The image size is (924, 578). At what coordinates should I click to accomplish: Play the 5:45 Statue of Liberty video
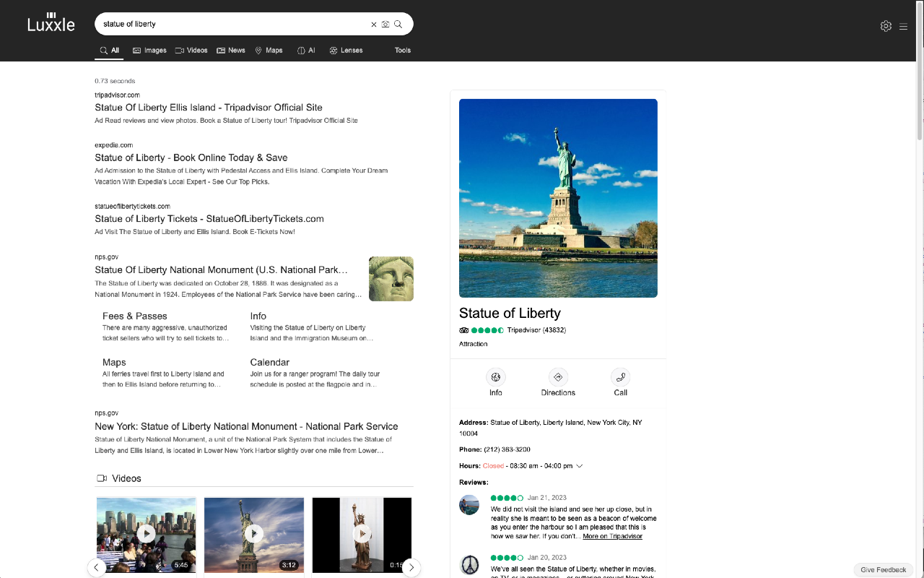point(146,533)
